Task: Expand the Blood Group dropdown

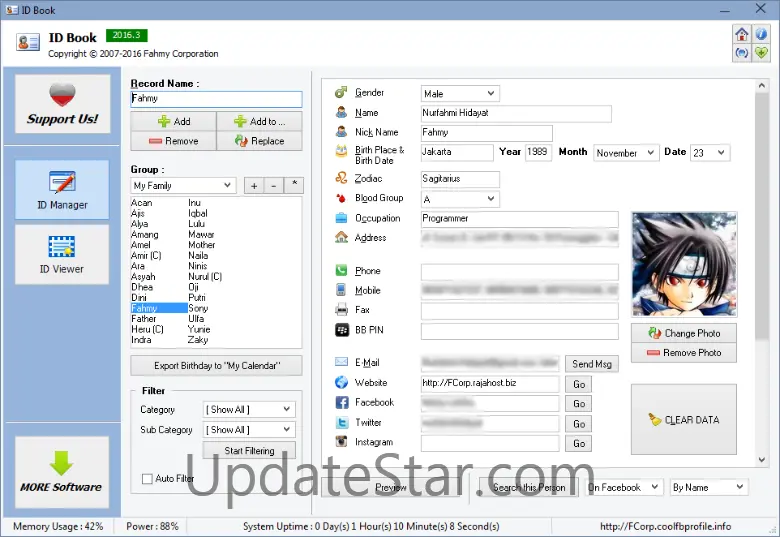Action: 460,199
